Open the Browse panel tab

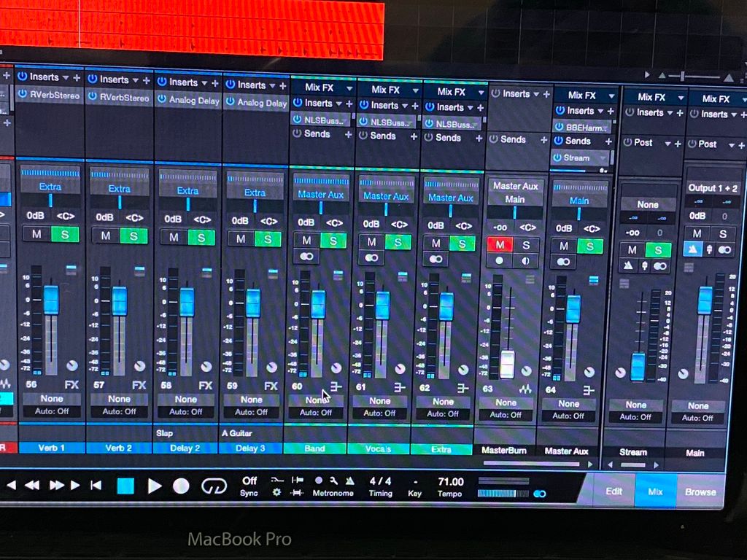(700, 492)
